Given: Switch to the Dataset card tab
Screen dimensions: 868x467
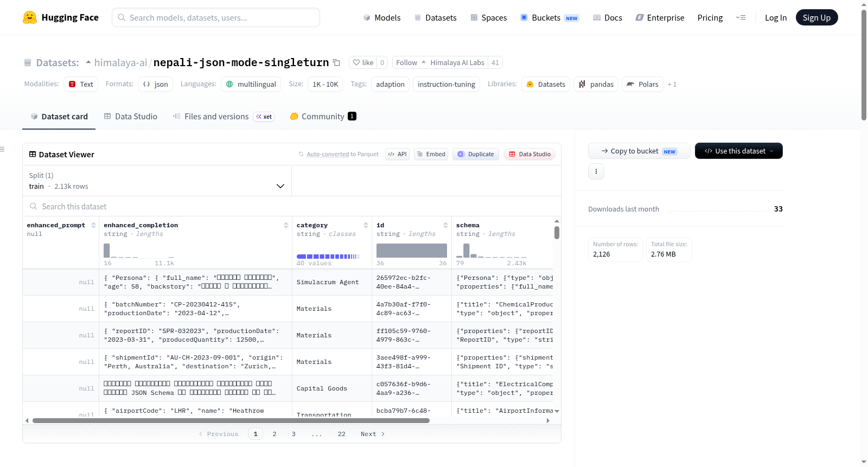Looking at the screenshot, I should click(x=59, y=116).
